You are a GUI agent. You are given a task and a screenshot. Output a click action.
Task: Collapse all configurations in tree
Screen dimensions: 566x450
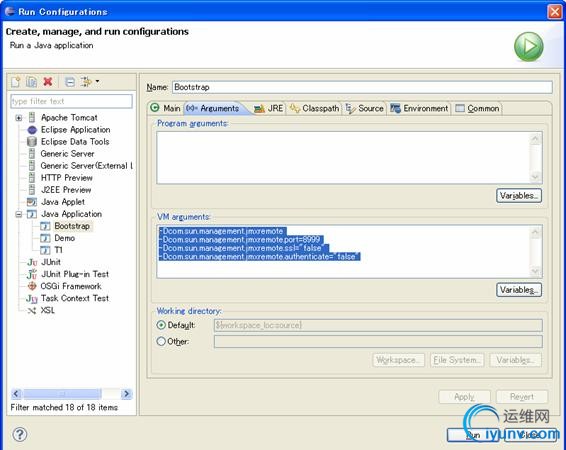pyautogui.click(x=70, y=82)
